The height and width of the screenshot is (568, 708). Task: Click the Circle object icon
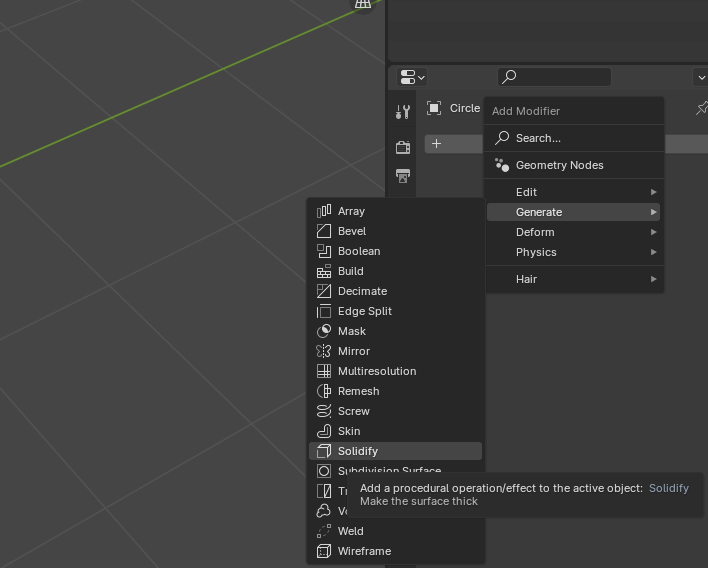[x=434, y=108]
